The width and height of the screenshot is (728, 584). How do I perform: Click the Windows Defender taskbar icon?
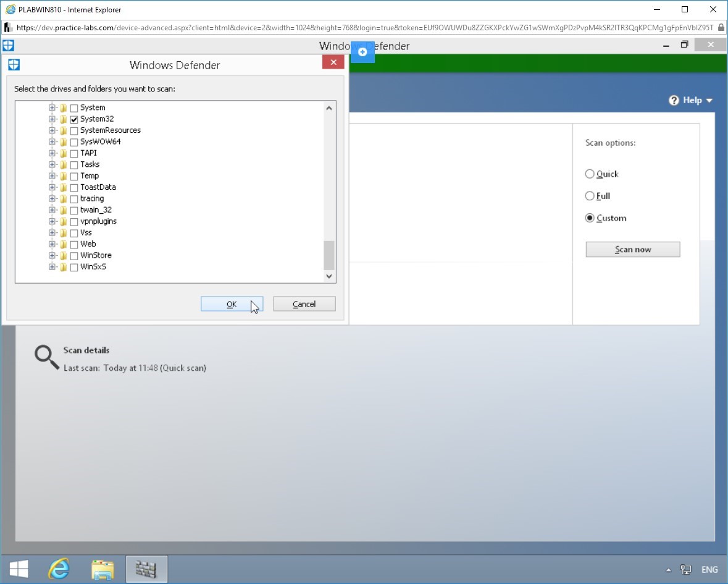(146, 569)
